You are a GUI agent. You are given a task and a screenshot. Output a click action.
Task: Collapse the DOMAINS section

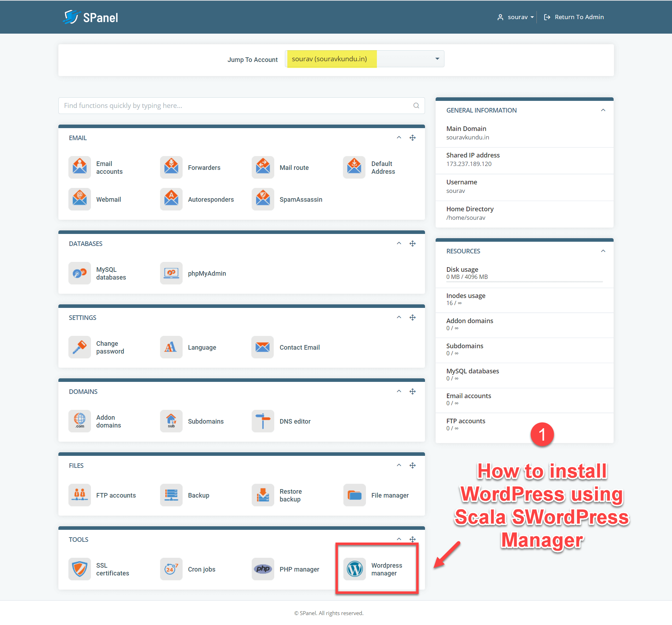tap(399, 391)
